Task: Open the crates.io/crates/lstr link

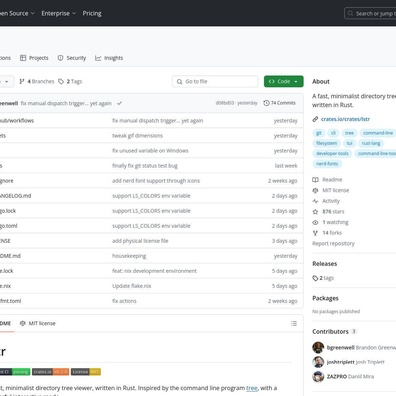Action: (x=345, y=119)
